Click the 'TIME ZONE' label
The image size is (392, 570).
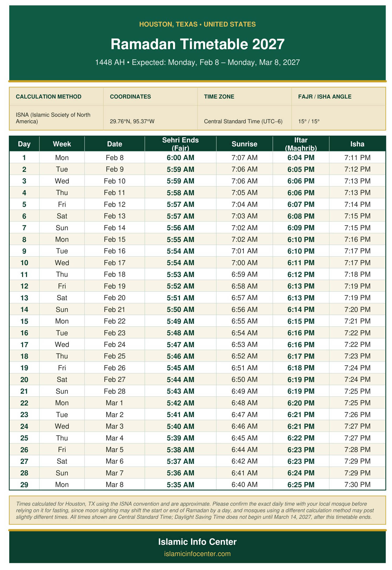[219, 96]
